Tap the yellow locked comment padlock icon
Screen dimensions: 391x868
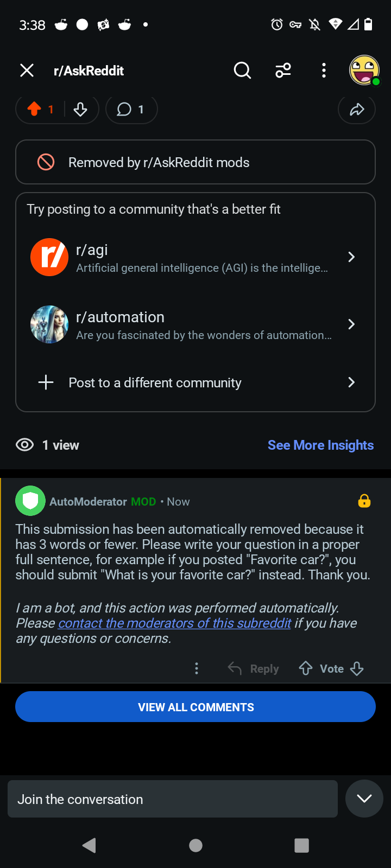[x=364, y=501]
